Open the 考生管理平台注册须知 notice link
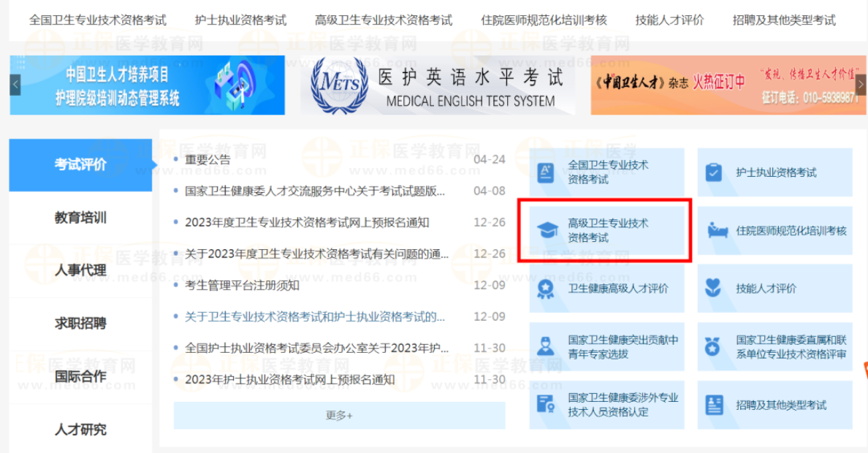 (242, 285)
